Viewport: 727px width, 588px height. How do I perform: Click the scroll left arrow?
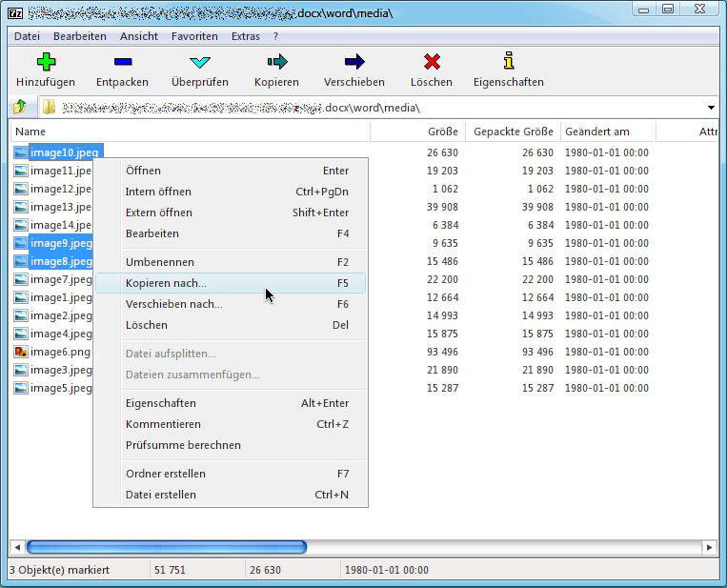17,547
